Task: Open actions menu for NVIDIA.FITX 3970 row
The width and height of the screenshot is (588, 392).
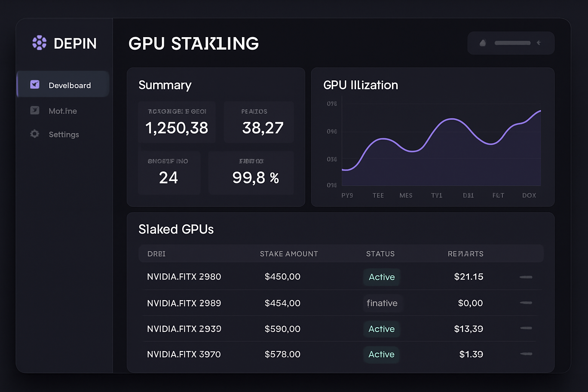Action: (x=526, y=354)
